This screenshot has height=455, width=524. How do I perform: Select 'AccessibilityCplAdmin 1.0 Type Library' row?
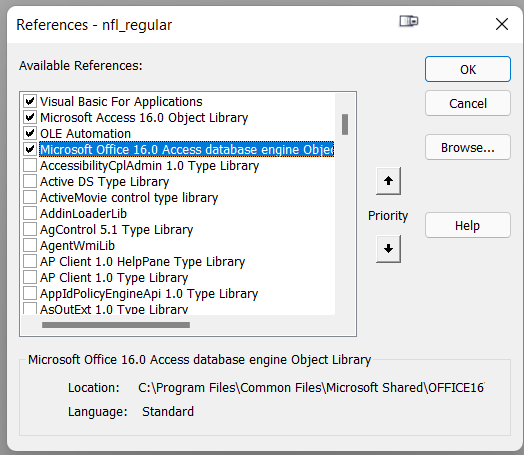click(x=149, y=166)
